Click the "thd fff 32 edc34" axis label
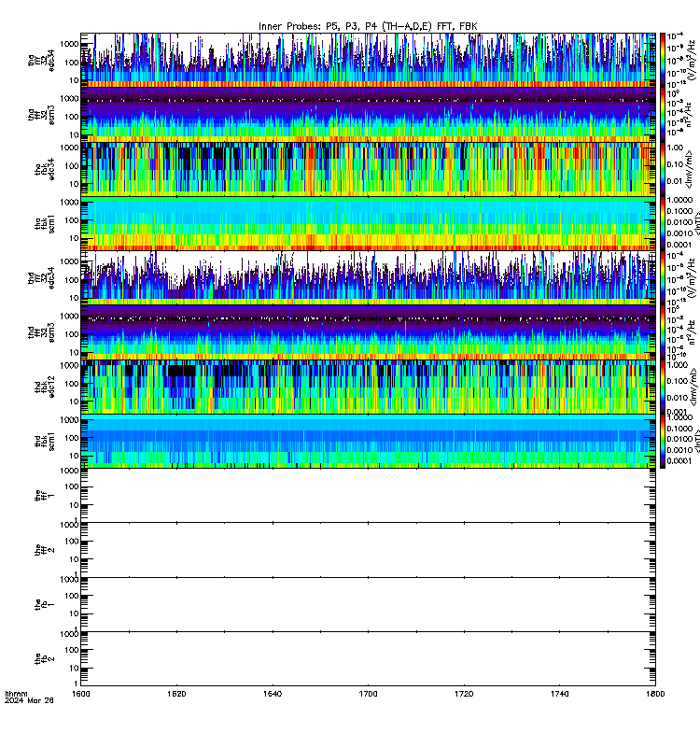700x747 pixels. point(41,277)
